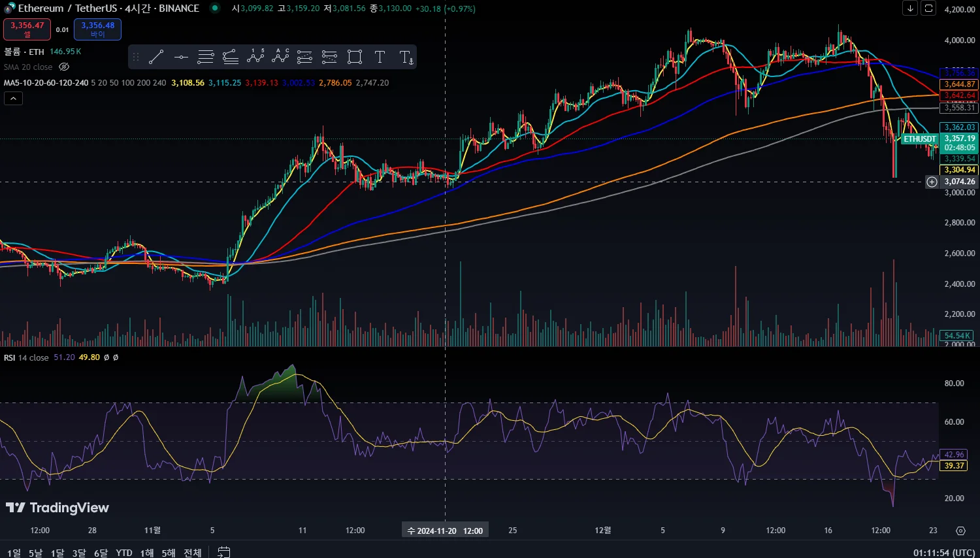Click the red 셀 sell price button
This screenshot has width=980, height=558.
(27, 29)
